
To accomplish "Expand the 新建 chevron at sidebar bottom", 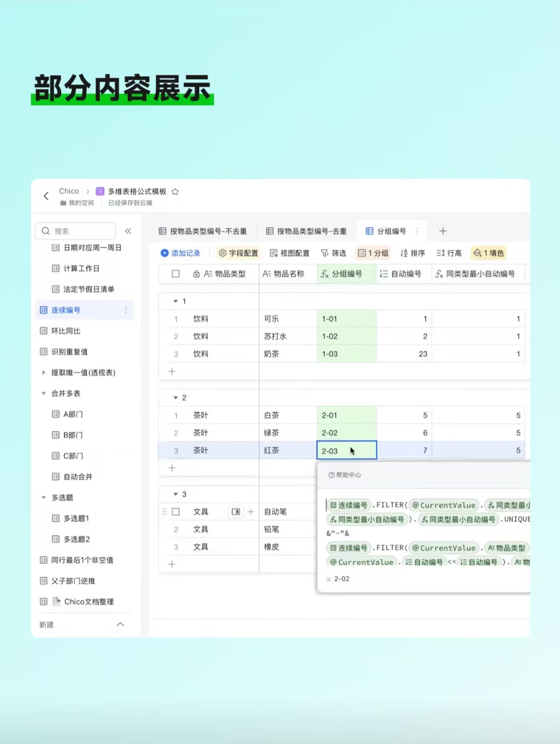I will [120, 624].
